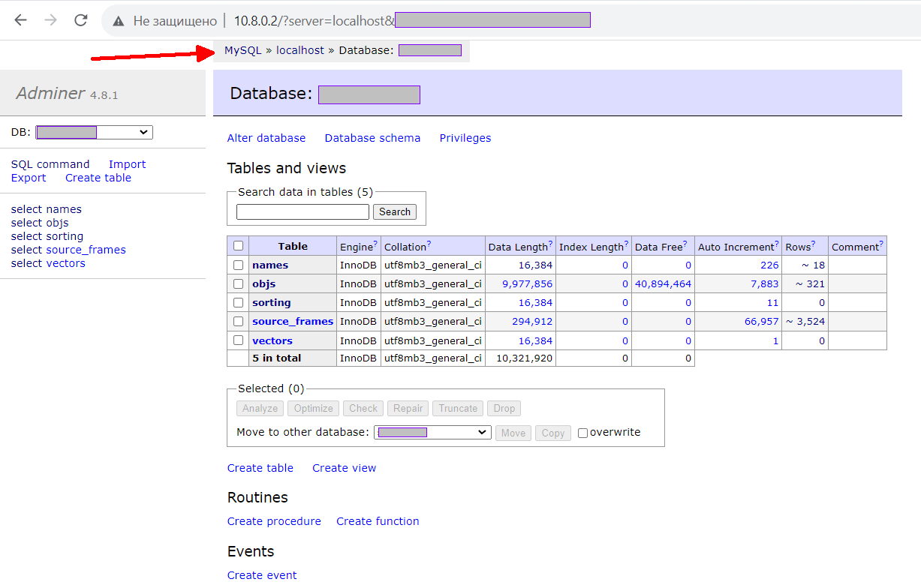Click the search data in tables field

pyautogui.click(x=302, y=212)
